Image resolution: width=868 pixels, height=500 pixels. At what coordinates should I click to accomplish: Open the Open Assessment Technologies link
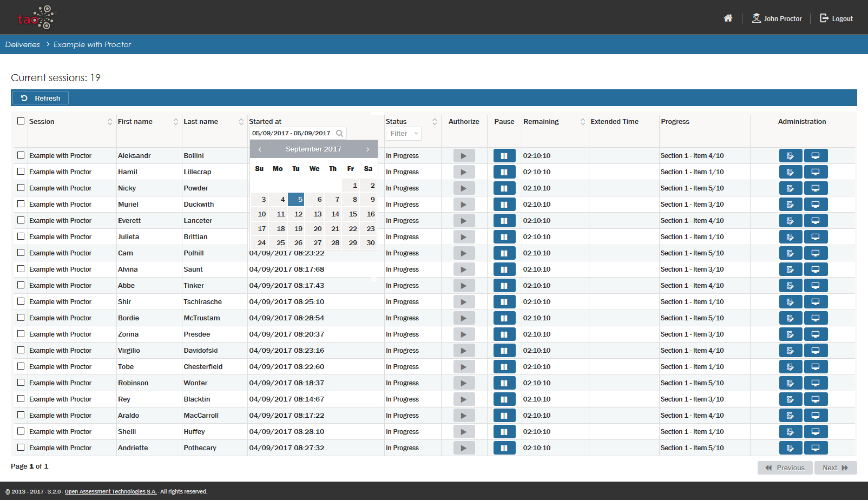click(110, 491)
